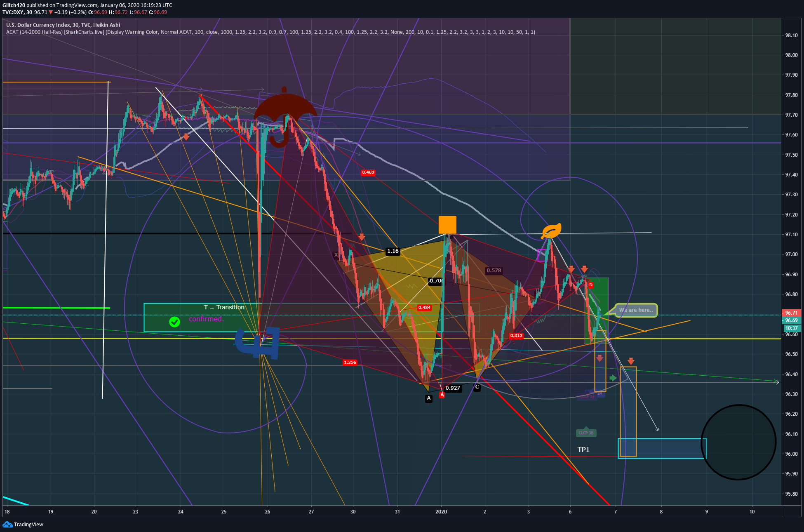This screenshot has width=804, height=532.
Task: Click the red down arrow below the 97.60 purple line
Action: [186, 137]
